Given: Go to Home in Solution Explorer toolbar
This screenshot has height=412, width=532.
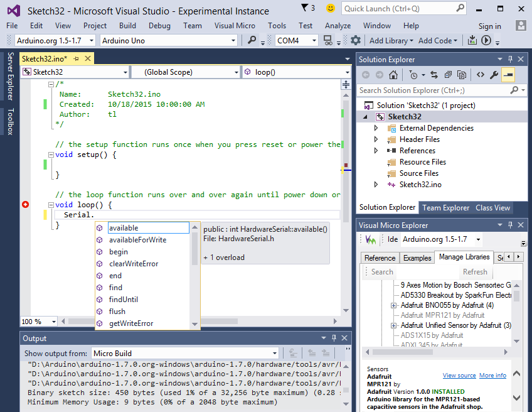Looking at the screenshot, I should tap(393, 75).
